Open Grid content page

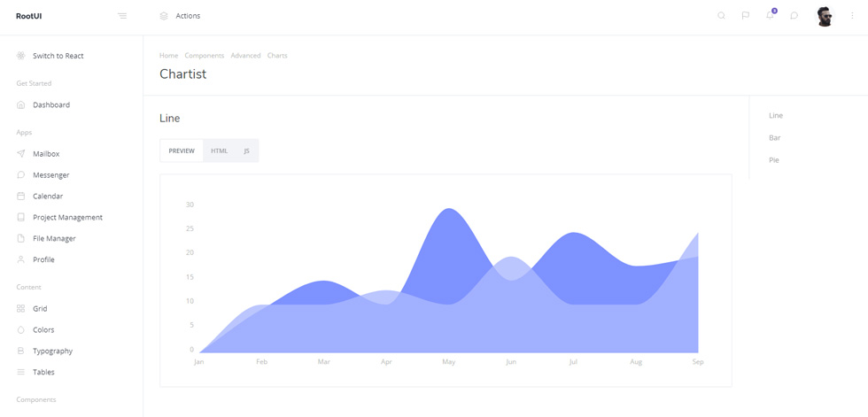[40, 309]
